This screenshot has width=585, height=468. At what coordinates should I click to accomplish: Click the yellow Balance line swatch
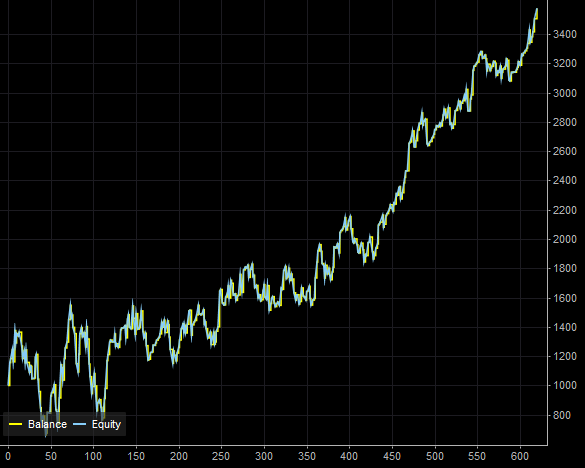16,424
